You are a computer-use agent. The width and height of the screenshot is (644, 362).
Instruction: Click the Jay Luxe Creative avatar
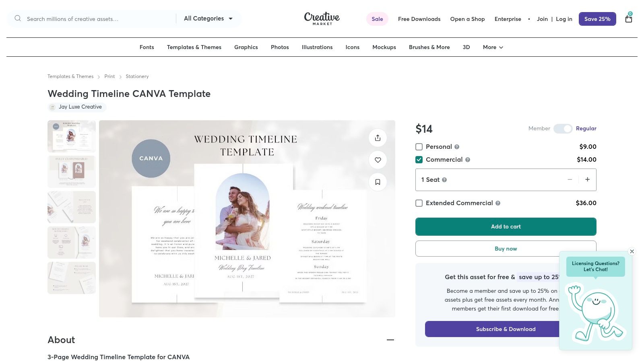52,107
